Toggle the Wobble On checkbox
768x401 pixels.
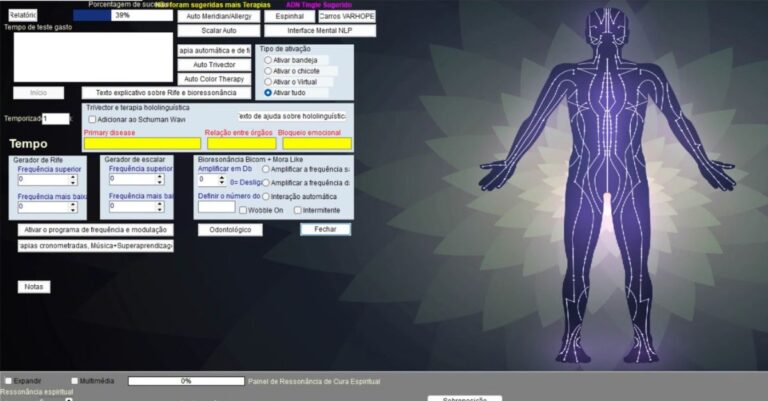242,210
